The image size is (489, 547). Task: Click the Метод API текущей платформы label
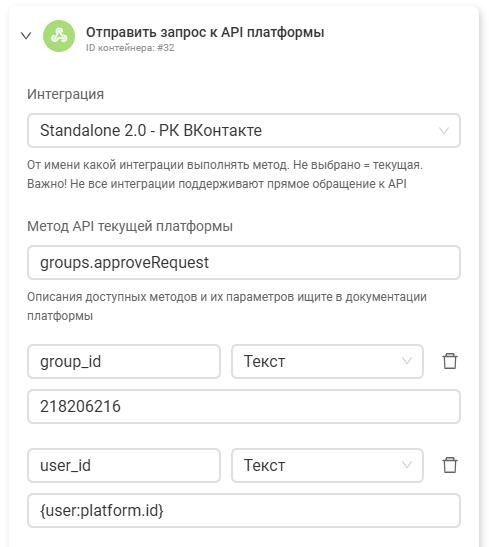tap(130, 226)
